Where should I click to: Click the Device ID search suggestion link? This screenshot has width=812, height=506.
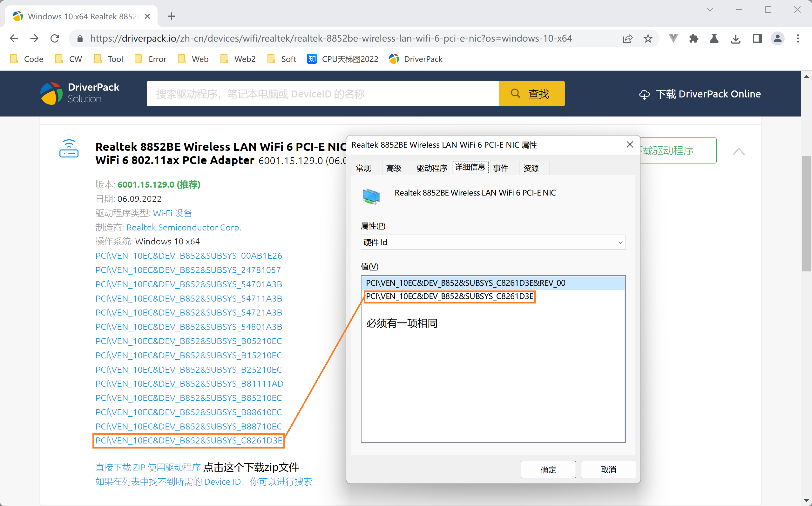pyautogui.click(x=204, y=482)
